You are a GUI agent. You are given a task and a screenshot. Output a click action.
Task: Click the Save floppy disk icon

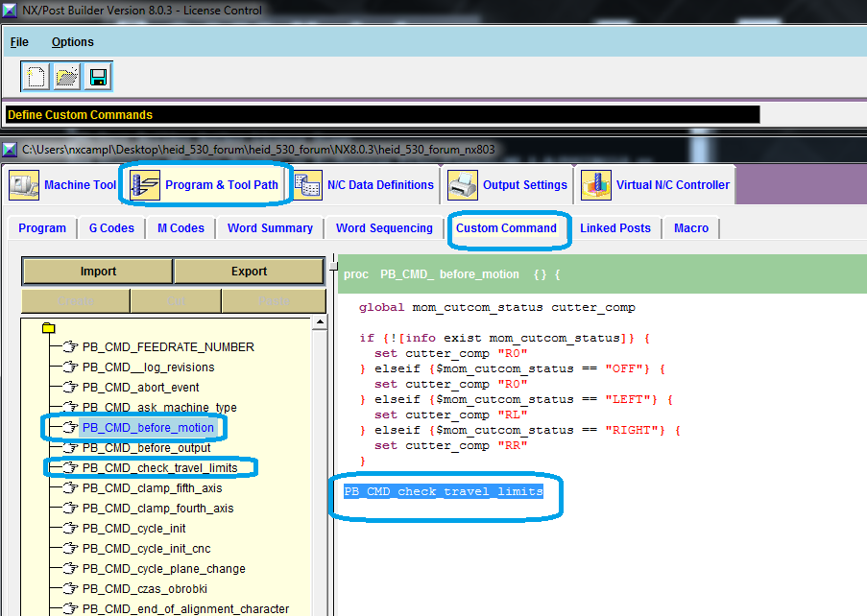click(98, 76)
